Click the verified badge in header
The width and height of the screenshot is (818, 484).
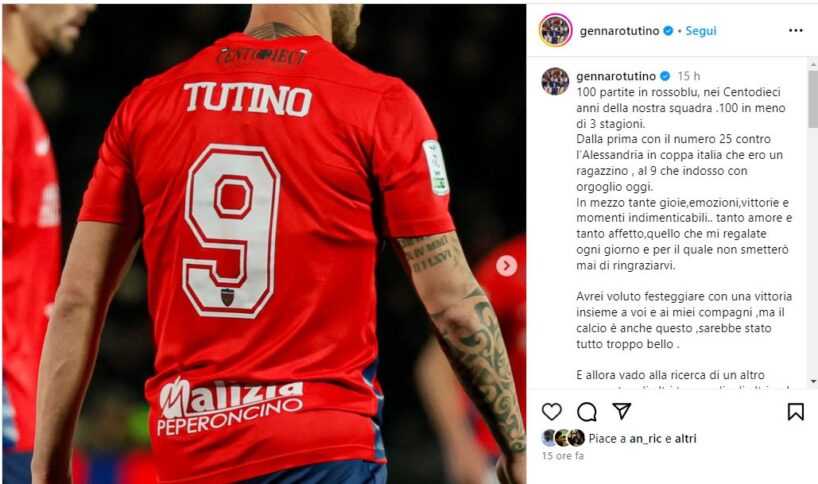(x=668, y=31)
